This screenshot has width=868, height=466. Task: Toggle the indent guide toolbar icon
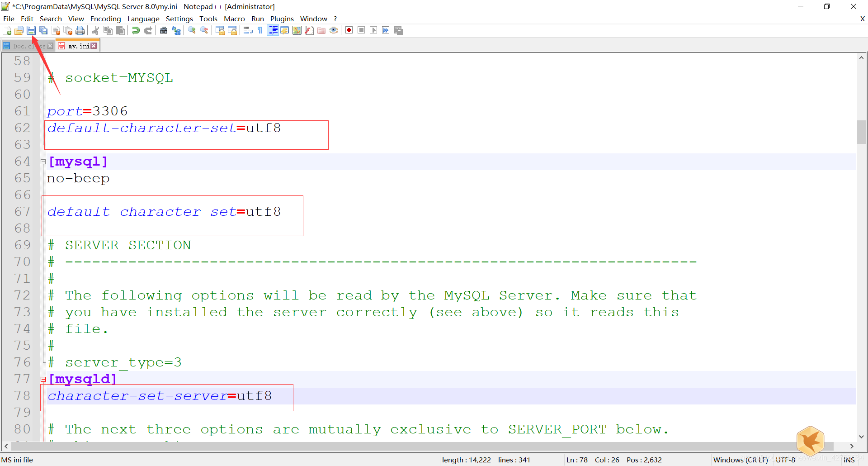(273, 30)
